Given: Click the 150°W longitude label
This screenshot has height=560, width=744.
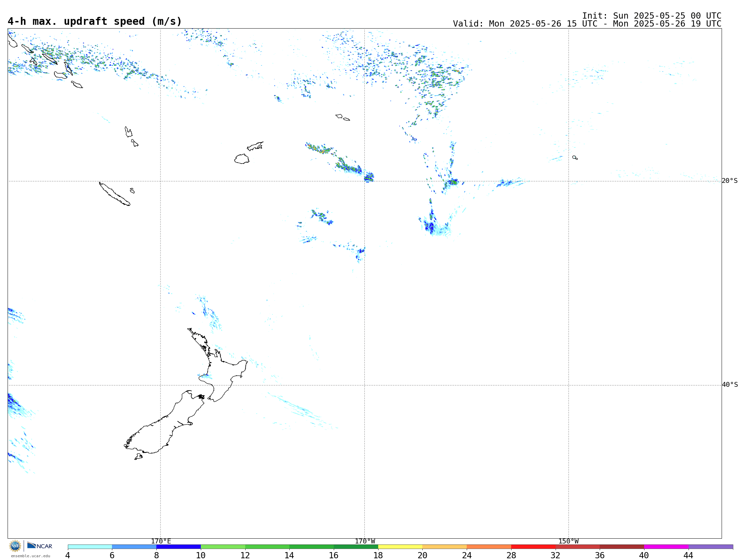Looking at the screenshot, I should tap(568, 541).
